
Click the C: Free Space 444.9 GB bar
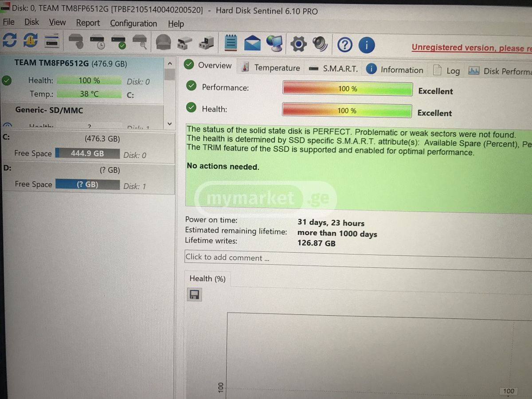click(x=87, y=153)
